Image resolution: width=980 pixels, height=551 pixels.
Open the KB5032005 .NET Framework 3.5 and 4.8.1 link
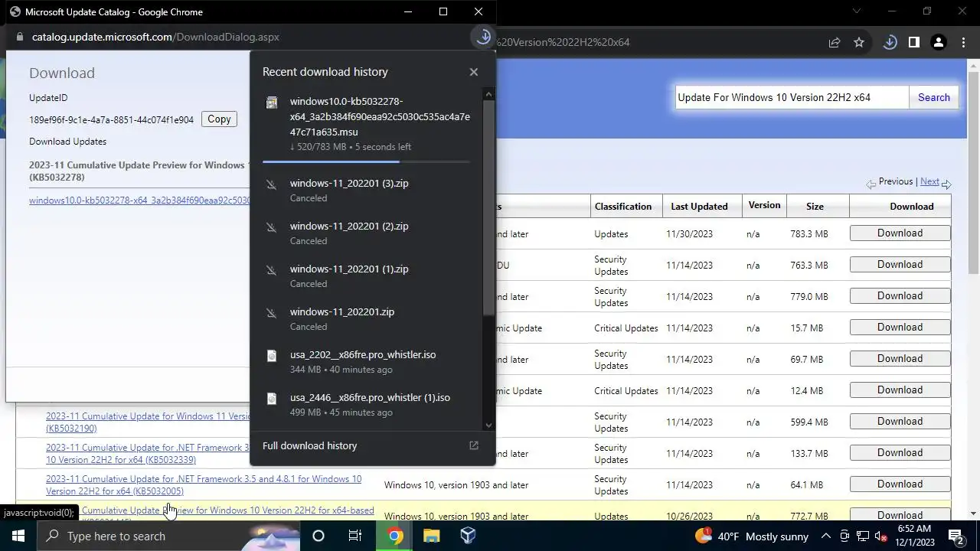[204, 485]
